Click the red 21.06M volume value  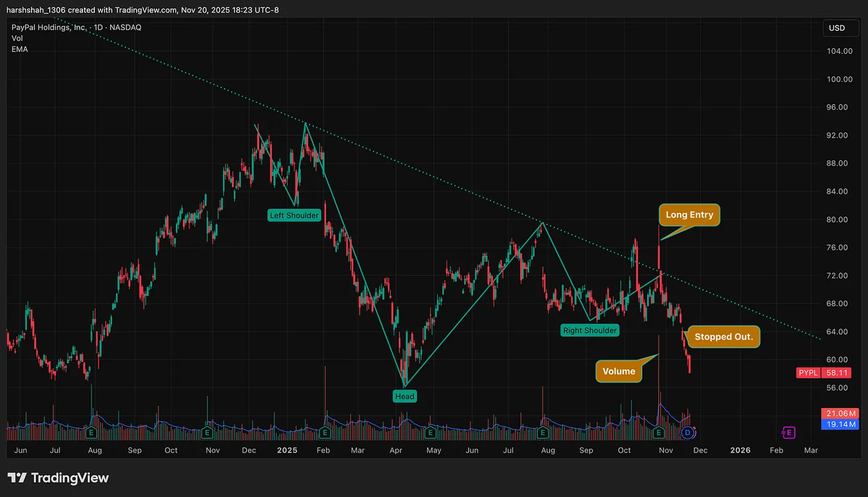(839, 413)
